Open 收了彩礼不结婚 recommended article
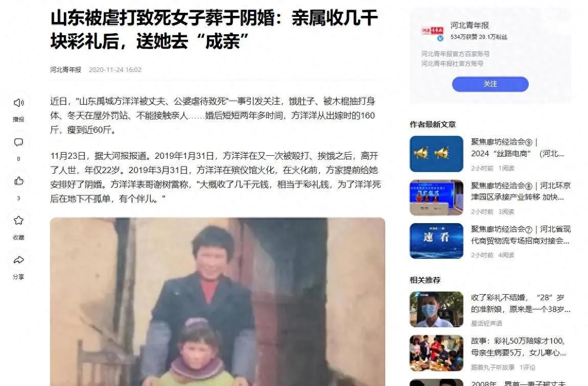Image resolution: width=588 pixels, height=386 pixels. tap(521, 303)
